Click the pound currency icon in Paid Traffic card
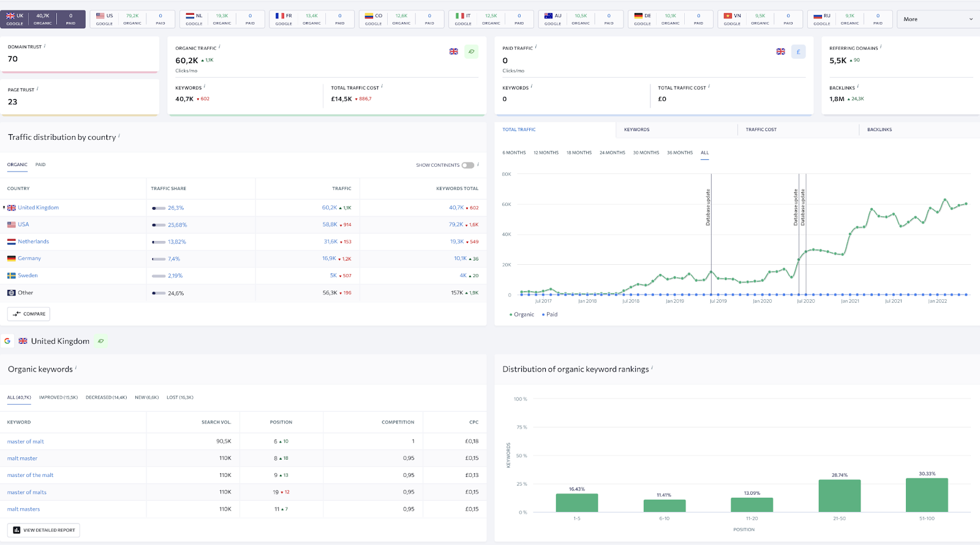 point(798,52)
